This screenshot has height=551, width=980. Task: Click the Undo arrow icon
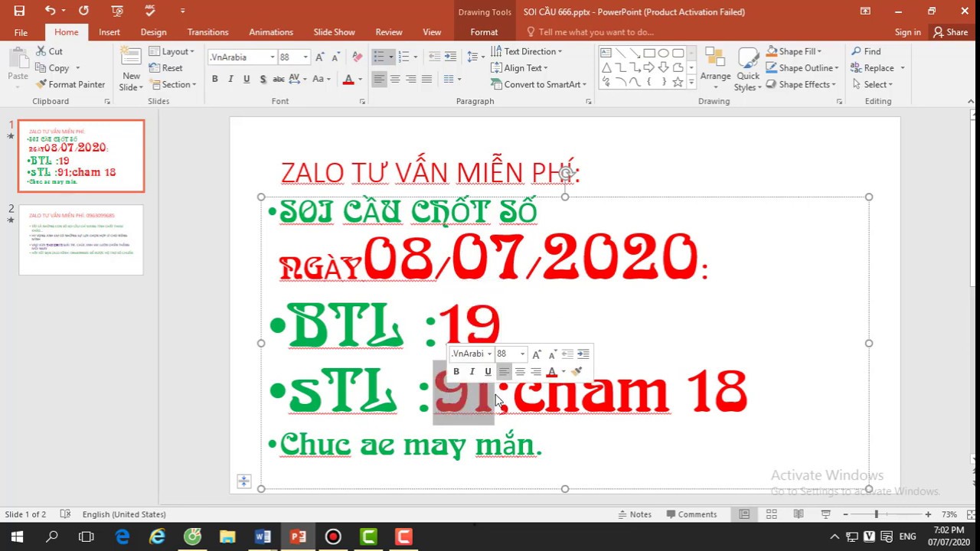pyautogui.click(x=50, y=11)
